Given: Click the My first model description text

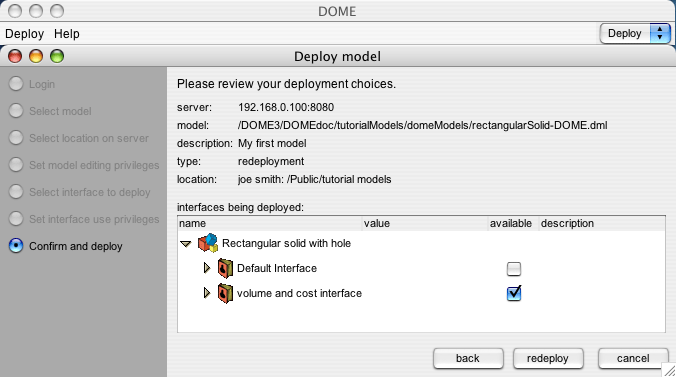Looking at the screenshot, I should point(272,143).
